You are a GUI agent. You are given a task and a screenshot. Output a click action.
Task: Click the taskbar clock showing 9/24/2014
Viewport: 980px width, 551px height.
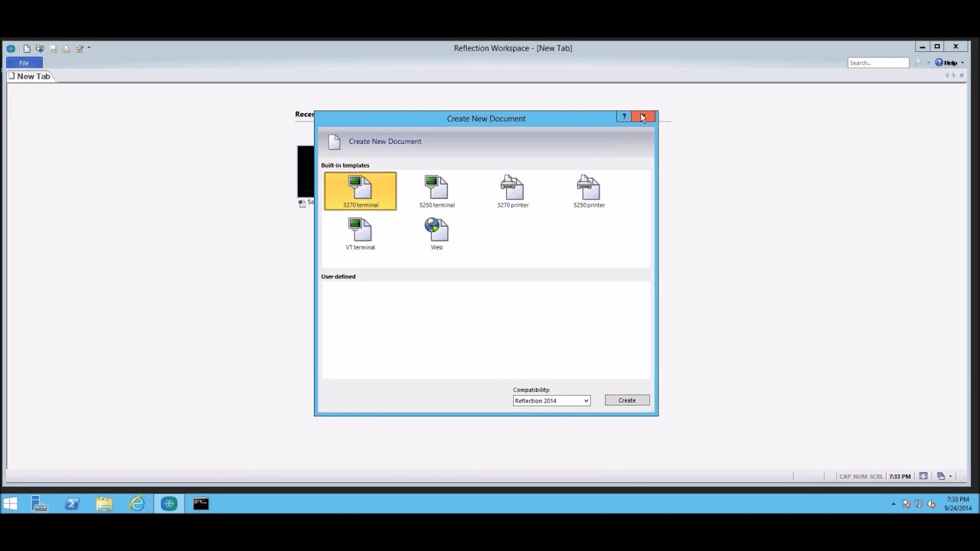[958, 504]
